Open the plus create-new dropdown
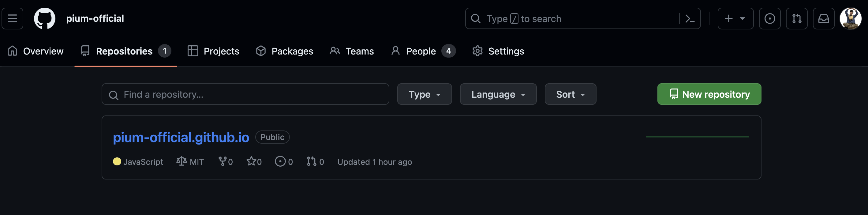 [735, 19]
